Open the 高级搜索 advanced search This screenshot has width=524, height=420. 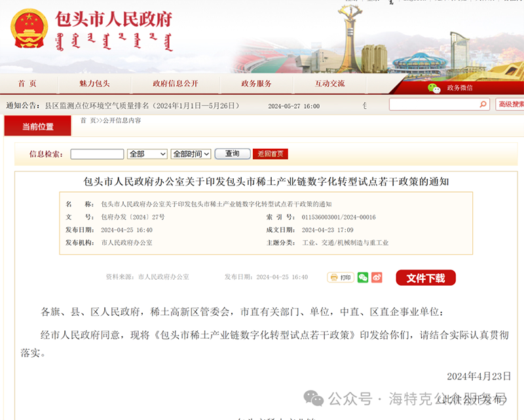tap(510, 105)
